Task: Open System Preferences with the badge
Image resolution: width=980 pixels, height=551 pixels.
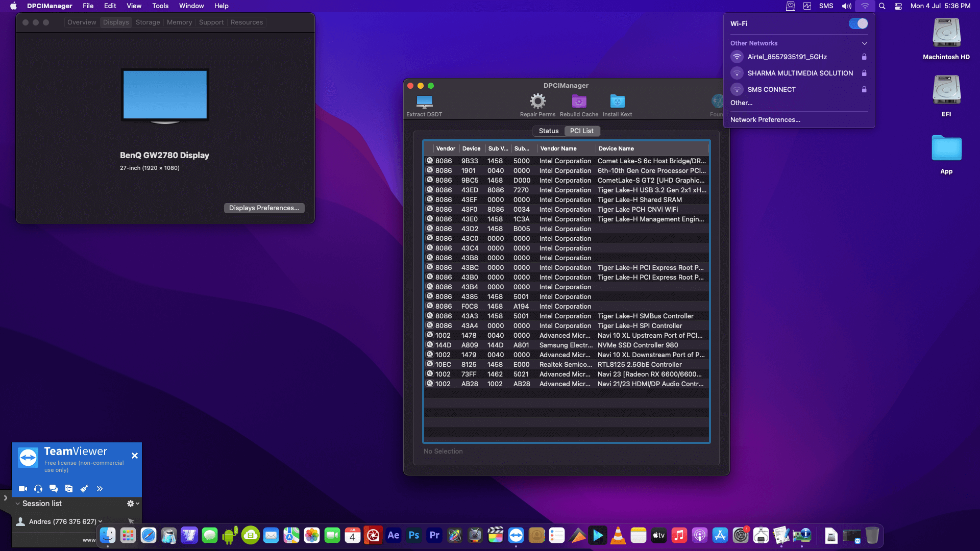Action: click(741, 535)
